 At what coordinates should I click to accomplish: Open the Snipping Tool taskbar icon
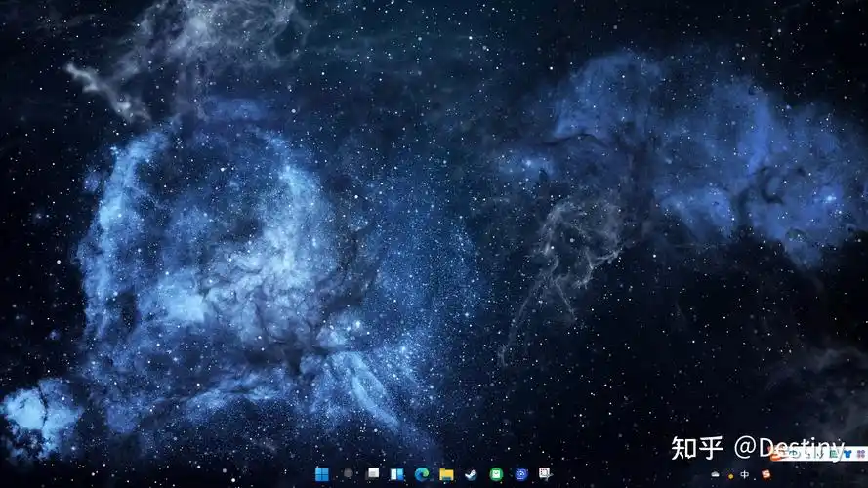click(545, 473)
